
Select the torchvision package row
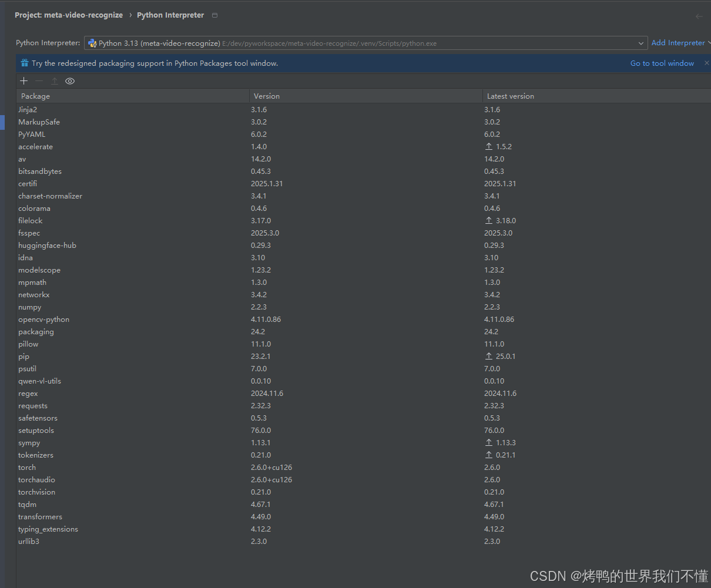(364, 492)
